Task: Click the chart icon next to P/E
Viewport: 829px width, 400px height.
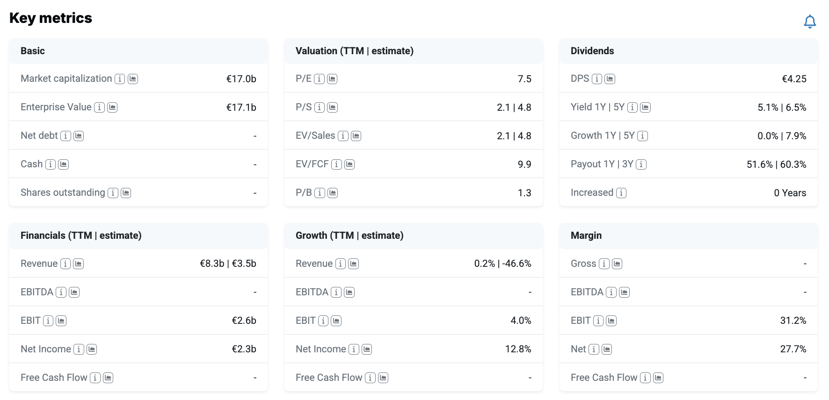Action: point(332,79)
